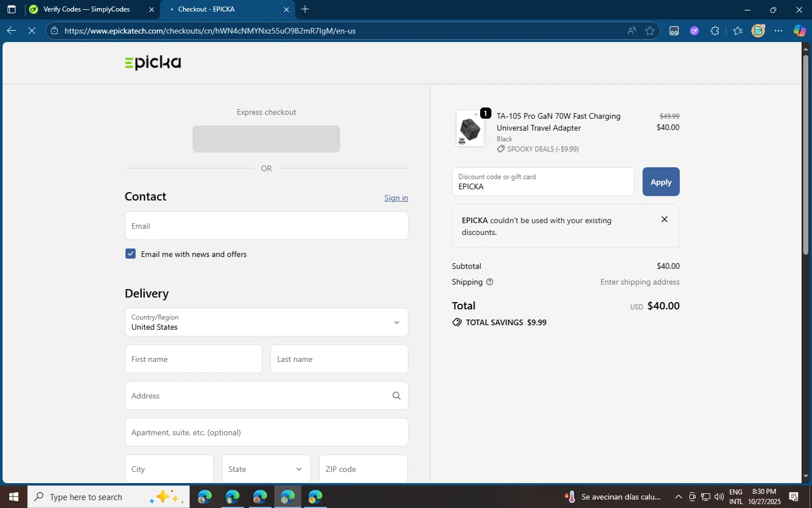Uncheck Email me with news and offers
Viewport: 812px width, 508px height.
click(x=130, y=254)
